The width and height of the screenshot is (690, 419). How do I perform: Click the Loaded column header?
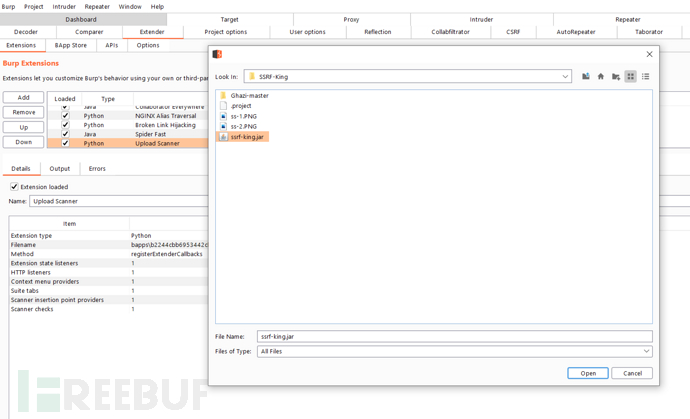(65, 99)
